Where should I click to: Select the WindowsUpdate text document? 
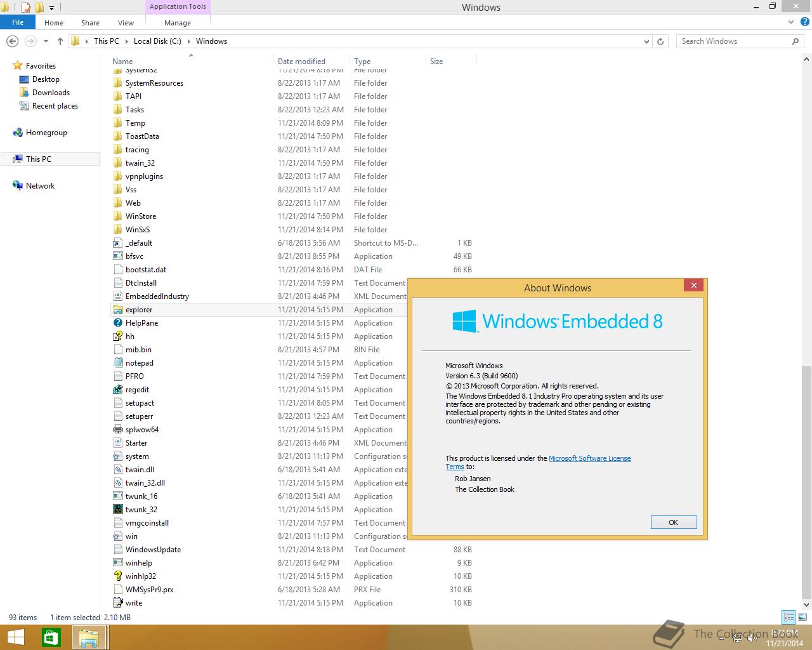[153, 550]
